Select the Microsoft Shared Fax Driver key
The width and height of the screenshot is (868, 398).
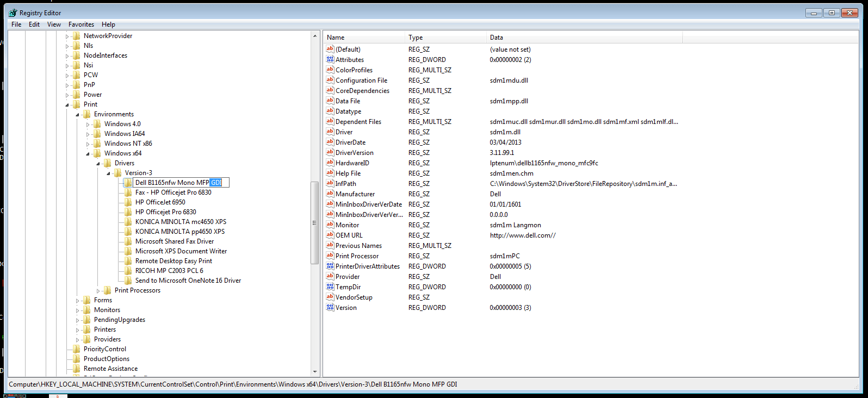(175, 241)
